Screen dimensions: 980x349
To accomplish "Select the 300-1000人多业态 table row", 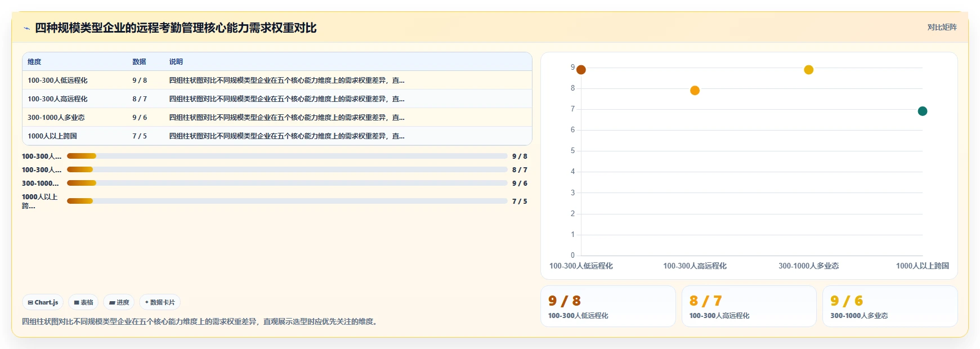I will 277,118.
